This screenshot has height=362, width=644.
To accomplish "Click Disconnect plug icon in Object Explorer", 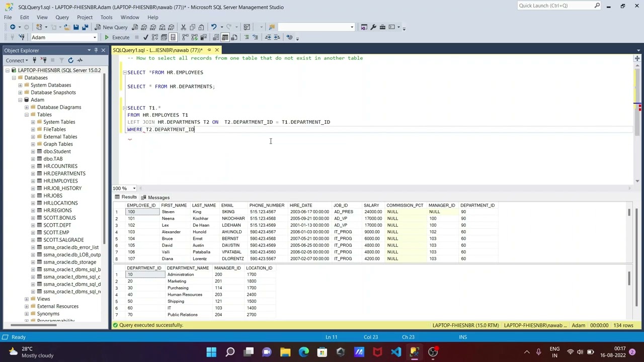I will (44, 60).
